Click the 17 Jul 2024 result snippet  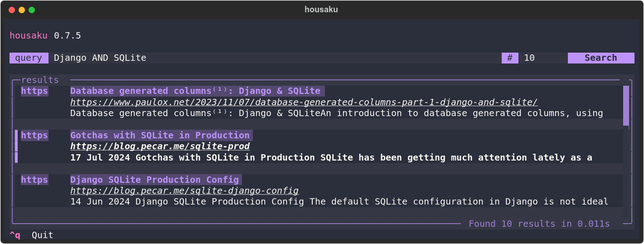pos(331,158)
